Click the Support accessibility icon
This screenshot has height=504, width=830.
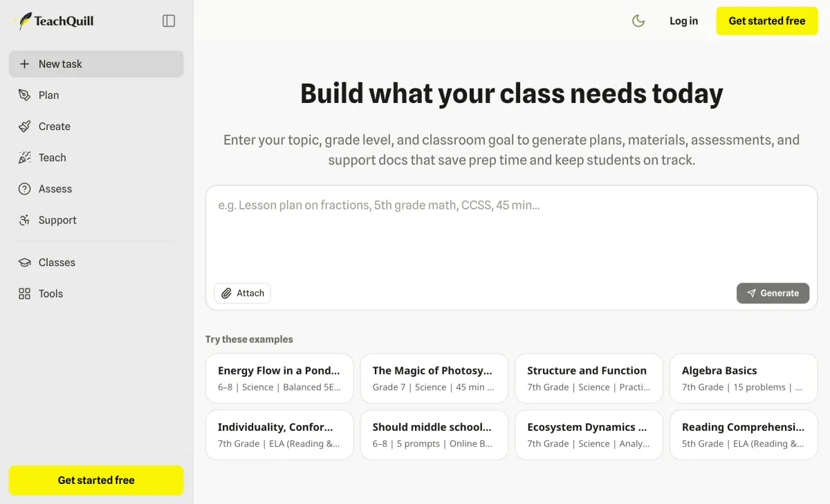[x=24, y=220]
